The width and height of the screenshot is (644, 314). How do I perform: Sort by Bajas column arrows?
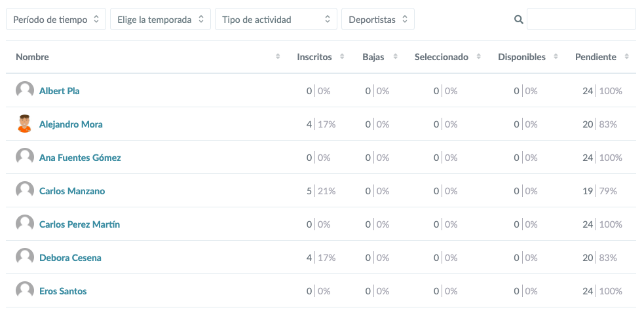[x=394, y=58]
